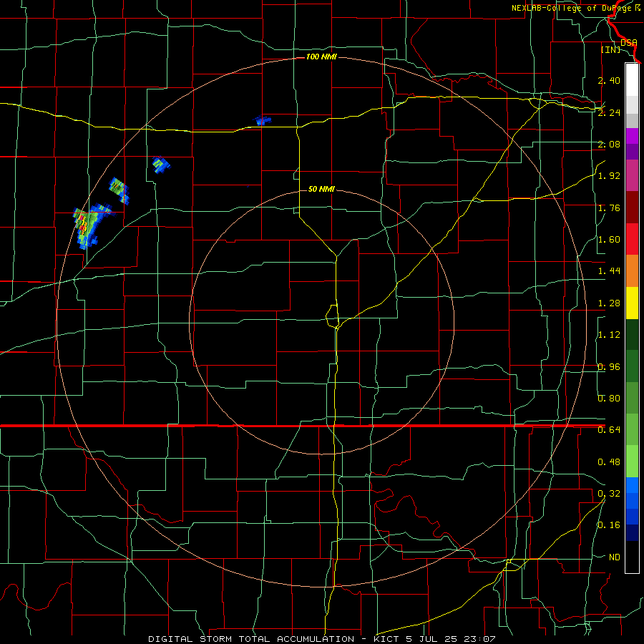Select the dark red 1.76 legend swatch
Viewport: 644px width, 644px height.
coord(632,208)
